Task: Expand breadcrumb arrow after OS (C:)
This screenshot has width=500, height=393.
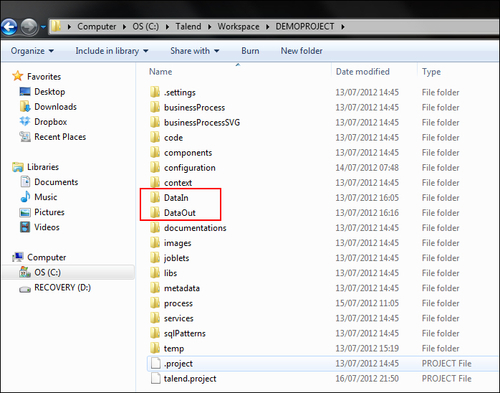Action: [x=167, y=27]
